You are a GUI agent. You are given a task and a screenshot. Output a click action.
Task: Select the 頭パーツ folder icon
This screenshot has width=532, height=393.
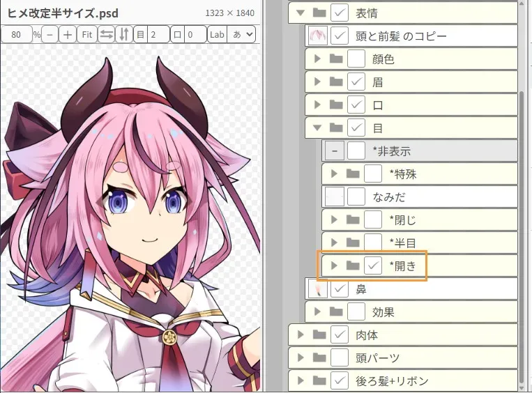pos(319,358)
